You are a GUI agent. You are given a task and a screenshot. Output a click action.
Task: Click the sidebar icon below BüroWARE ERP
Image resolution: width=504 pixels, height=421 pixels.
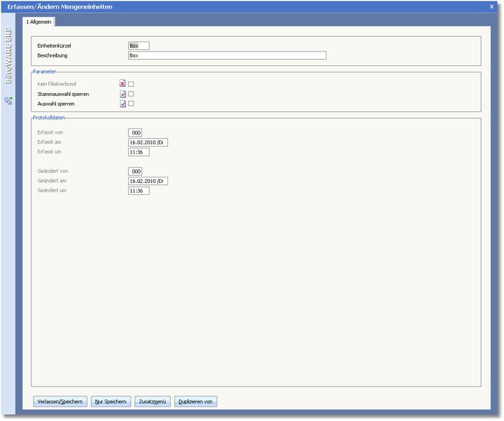(8, 101)
